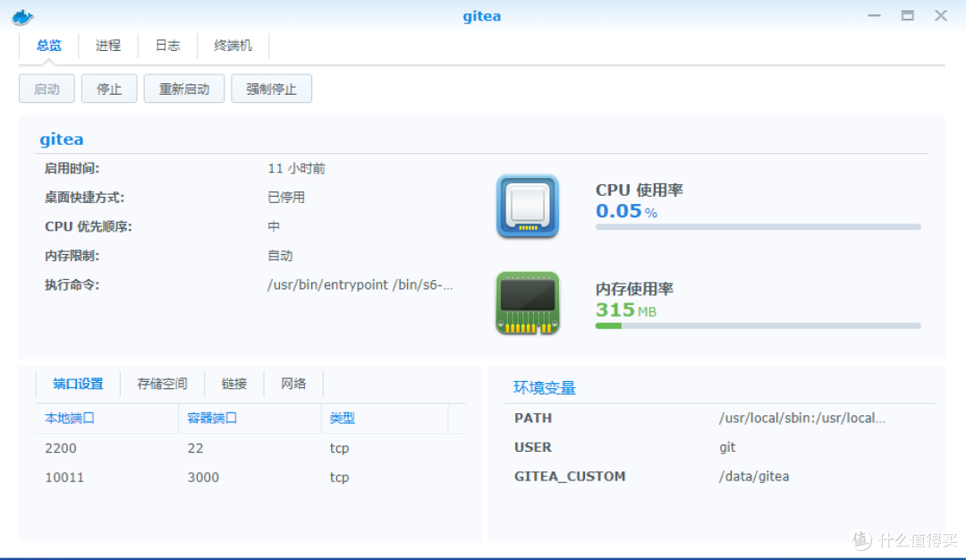Open the 链接 tab
The width and height of the screenshot is (966, 560).
[234, 383]
